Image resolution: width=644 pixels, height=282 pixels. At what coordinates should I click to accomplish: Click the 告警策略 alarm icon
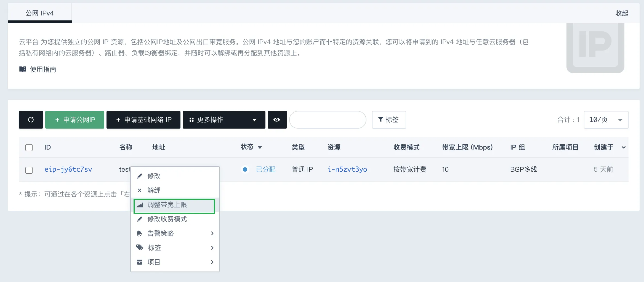click(x=140, y=233)
